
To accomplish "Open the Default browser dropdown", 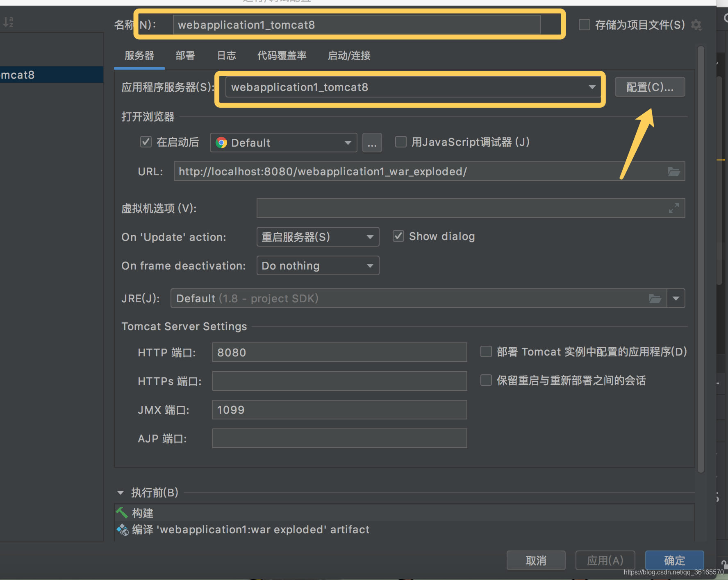I will coord(283,143).
